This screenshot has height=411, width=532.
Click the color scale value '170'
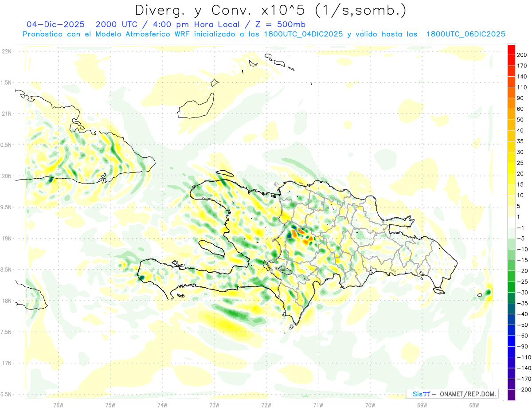tap(522, 66)
